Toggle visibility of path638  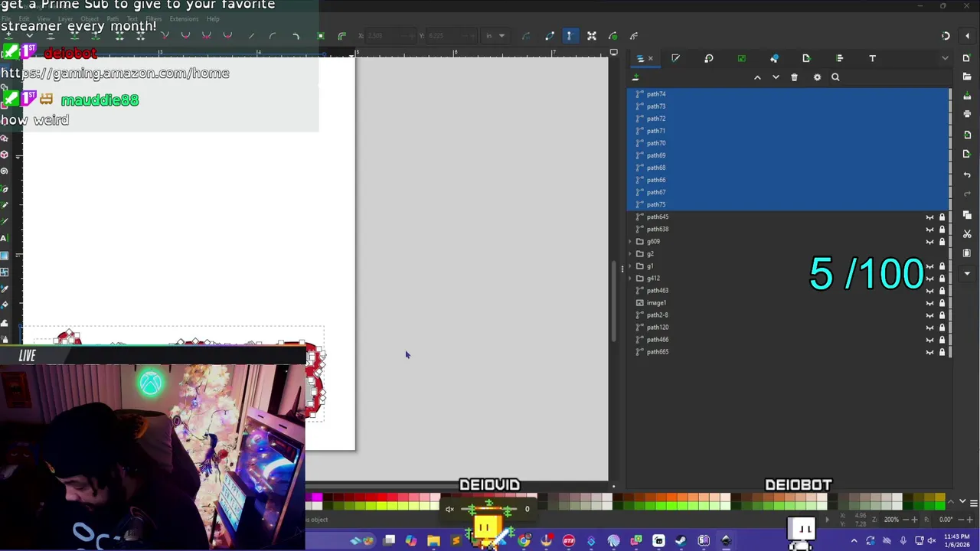pos(930,230)
